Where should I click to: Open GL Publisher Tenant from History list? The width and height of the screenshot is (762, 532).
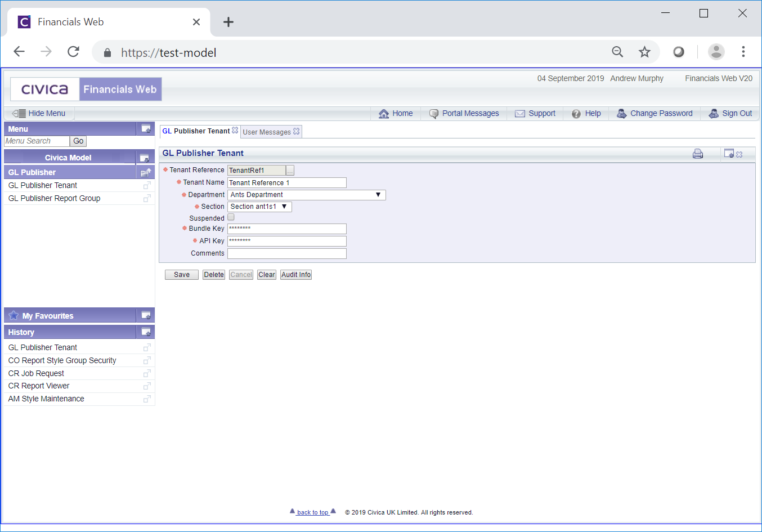[43, 347]
